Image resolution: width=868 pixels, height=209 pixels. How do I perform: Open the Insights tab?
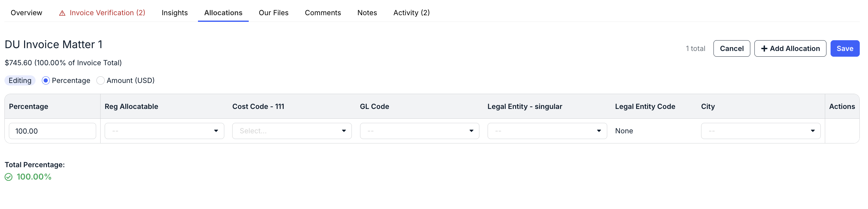[x=174, y=13]
